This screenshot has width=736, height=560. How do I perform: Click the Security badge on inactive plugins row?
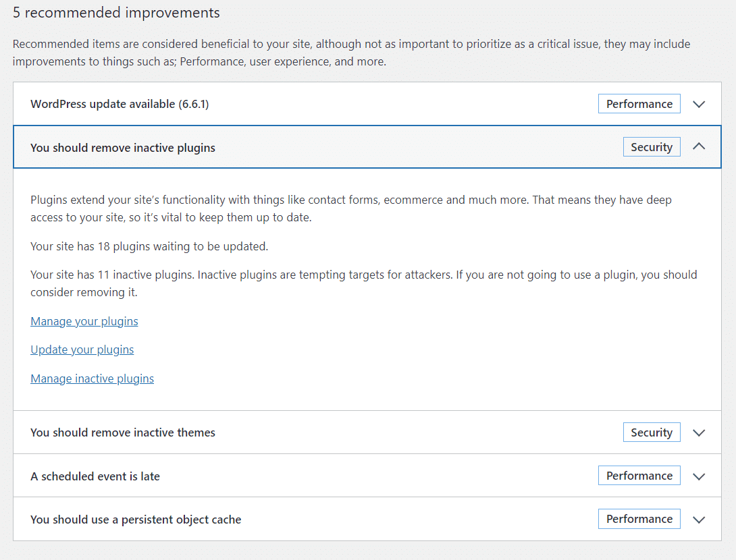coord(652,146)
